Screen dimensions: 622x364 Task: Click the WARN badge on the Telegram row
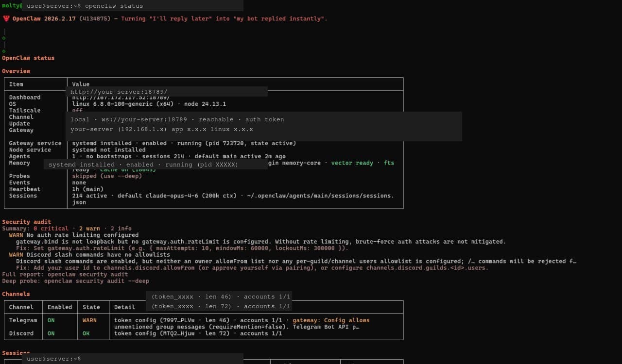tap(89, 320)
